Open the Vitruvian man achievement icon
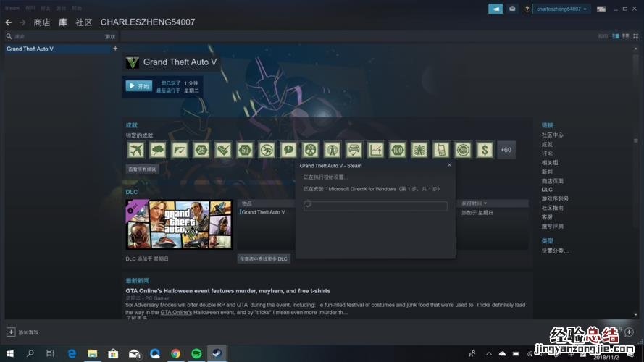Image resolution: width=644 pixels, height=362 pixels. pos(332,150)
